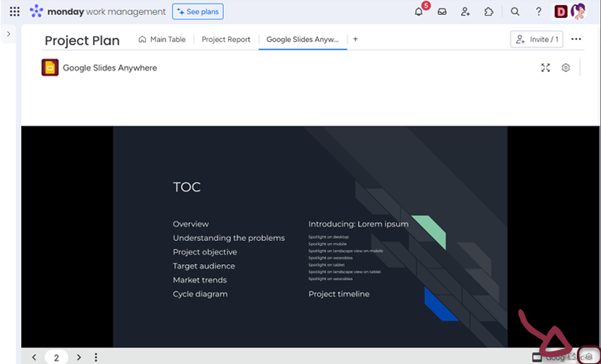Switch to the Main Table tab
601x364 pixels.
[162, 39]
